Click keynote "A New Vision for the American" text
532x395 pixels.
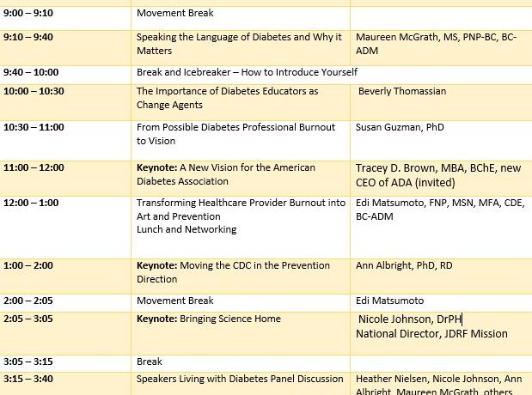(x=226, y=168)
